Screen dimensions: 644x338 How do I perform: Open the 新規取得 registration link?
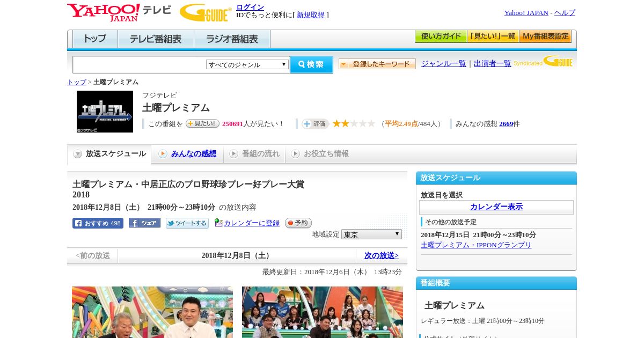311,15
